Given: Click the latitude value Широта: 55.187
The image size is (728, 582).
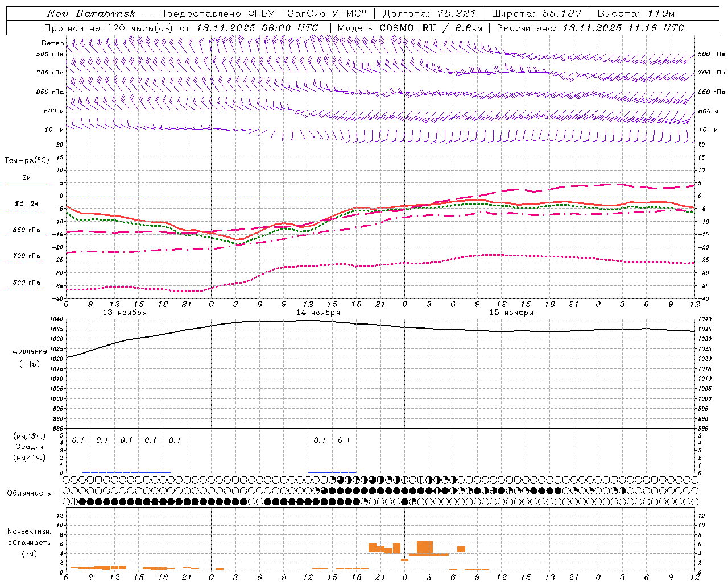Looking at the screenshot, I should 537,14.
